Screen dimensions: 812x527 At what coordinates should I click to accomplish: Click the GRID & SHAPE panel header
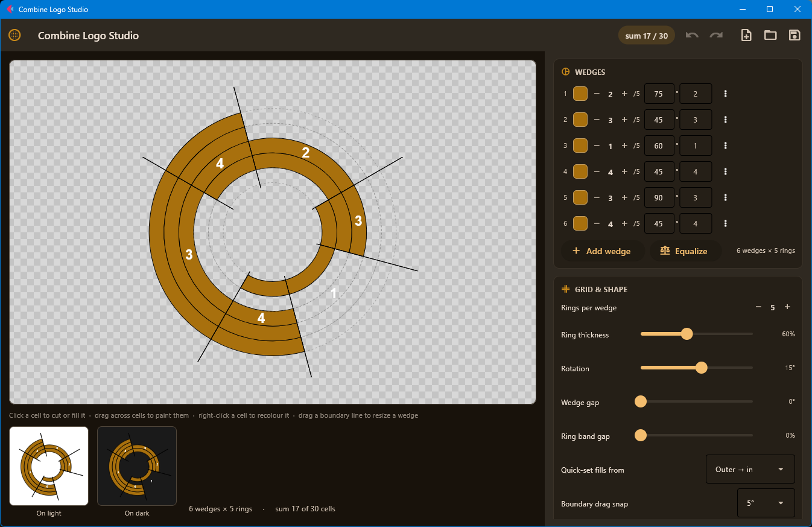[x=601, y=289]
